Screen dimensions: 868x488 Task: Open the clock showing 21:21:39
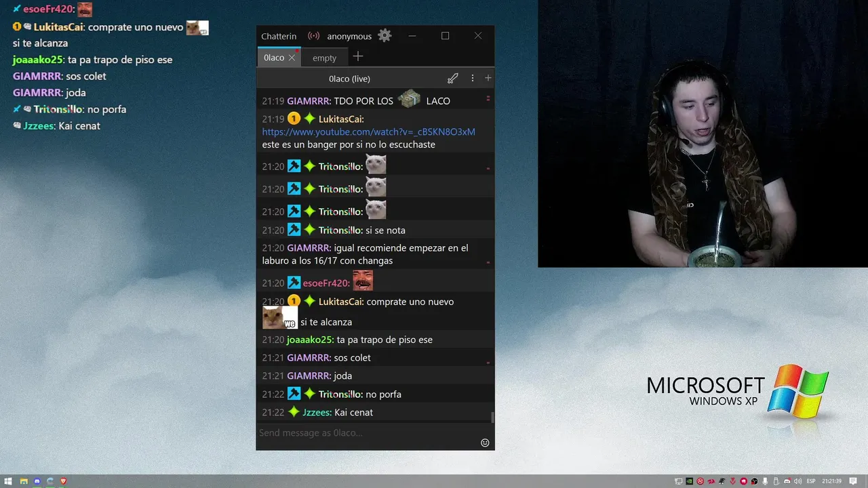(831, 481)
